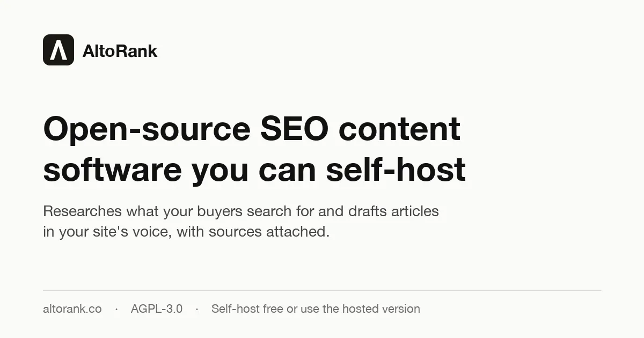The width and height of the screenshot is (644, 338).
Task: Select the word "Open-source" in the headline
Action: 147,129
